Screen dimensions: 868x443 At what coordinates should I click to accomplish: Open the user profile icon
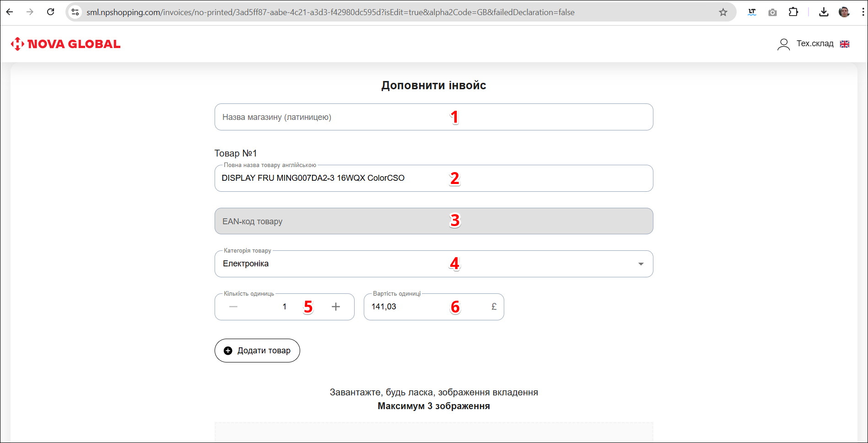783,44
